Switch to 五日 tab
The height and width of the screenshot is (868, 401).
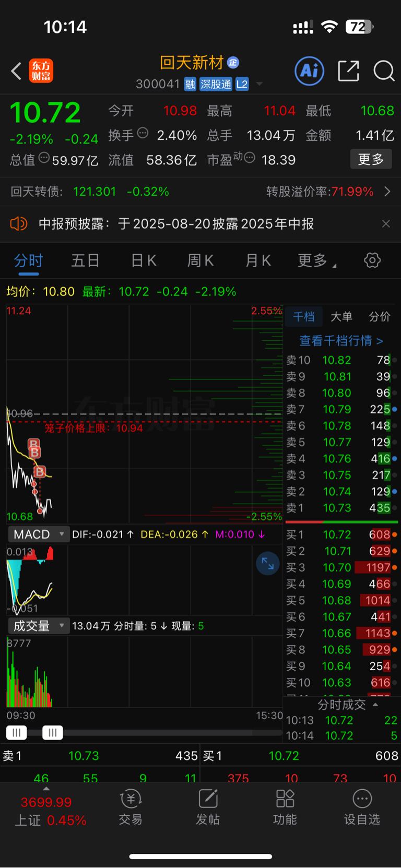(85, 260)
